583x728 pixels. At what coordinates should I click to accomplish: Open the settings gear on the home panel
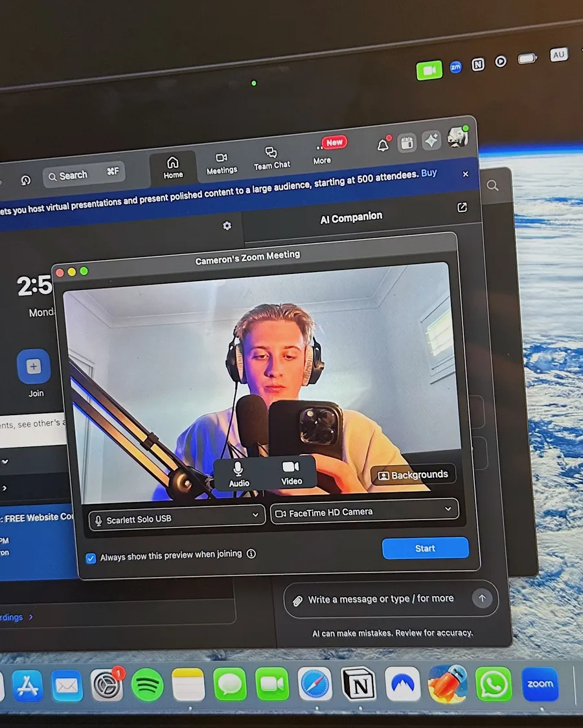[x=227, y=225]
